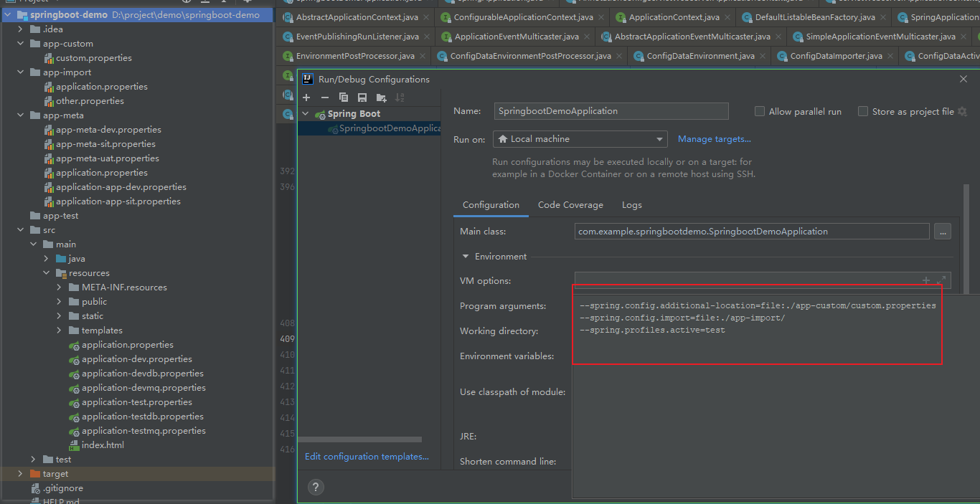Expand the java source folder
This screenshot has height=504, width=980.
[47, 259]
